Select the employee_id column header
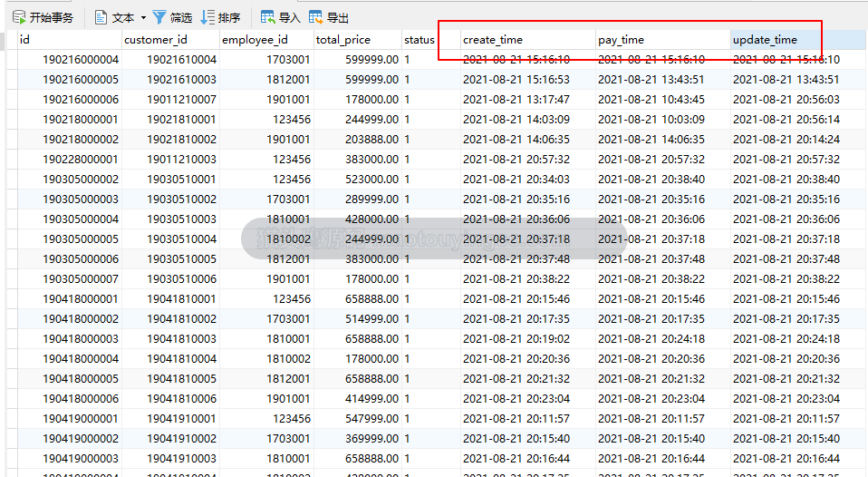Screen dimensions: 868x477 coord(266,40)
